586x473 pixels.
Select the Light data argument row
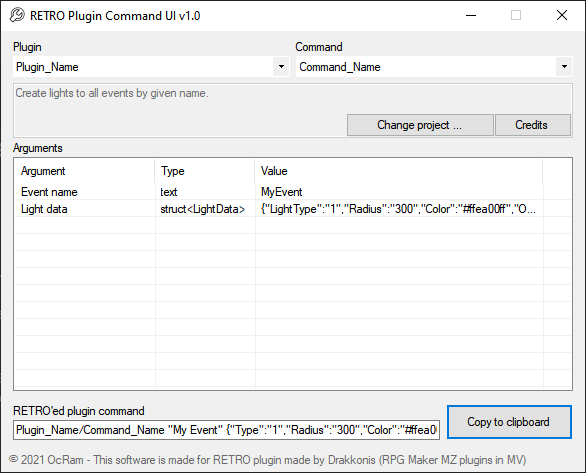coord(278,209)
